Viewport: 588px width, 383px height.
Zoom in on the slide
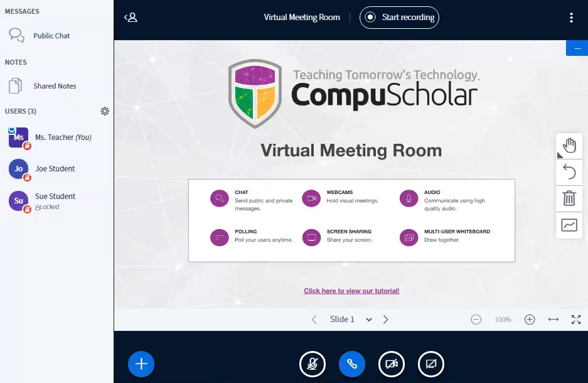pyautogui.click(x=530, y=319)
